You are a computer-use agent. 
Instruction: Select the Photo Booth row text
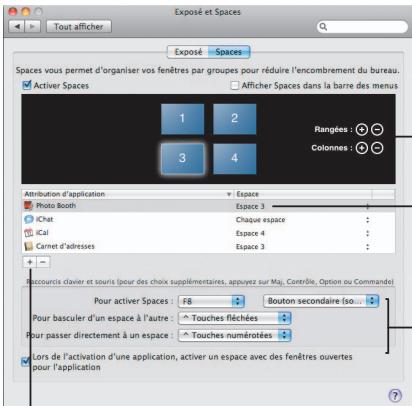[x=56, y=205]
